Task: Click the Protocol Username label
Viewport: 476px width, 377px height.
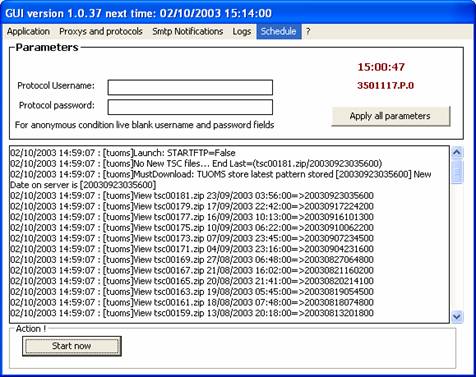Action: click(x=56, y=86)
